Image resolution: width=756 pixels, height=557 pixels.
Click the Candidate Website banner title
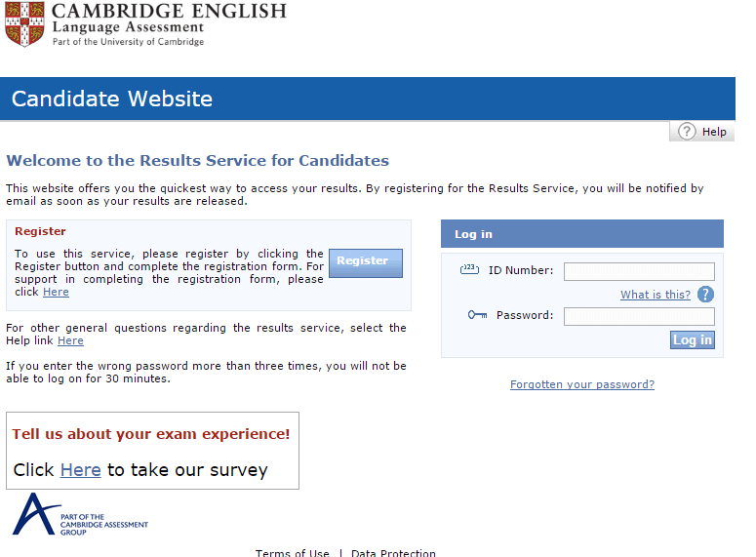tap(112, 99)
